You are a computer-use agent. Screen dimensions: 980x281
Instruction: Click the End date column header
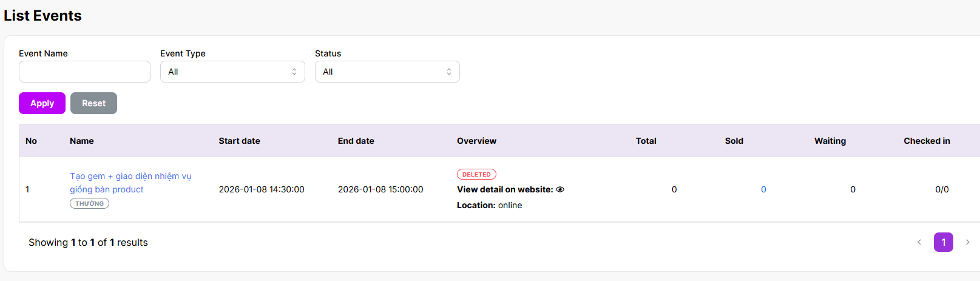356,141
